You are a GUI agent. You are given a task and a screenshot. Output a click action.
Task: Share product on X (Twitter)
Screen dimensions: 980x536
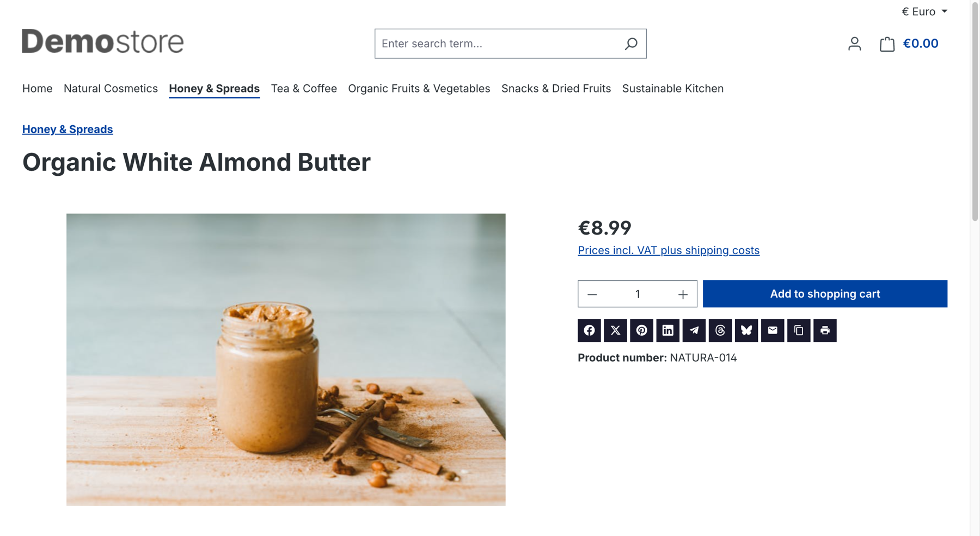pyautogui.click(x=615, y=330)
